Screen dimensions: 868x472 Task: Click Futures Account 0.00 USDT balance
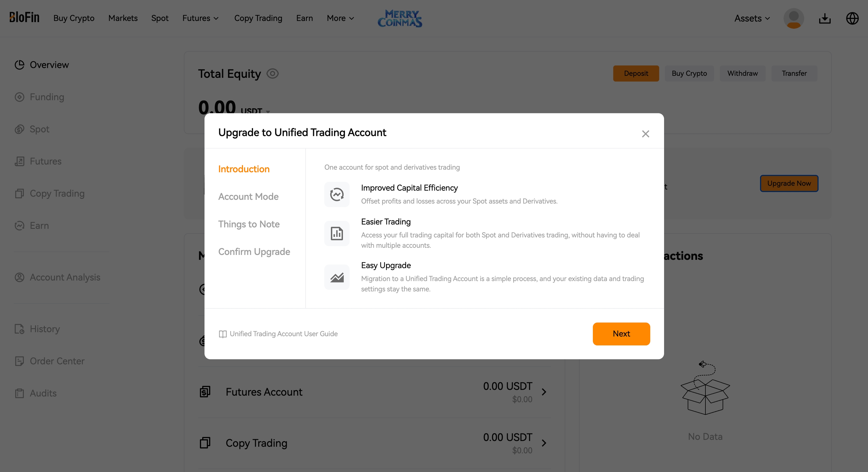click(x=508, y=386)
